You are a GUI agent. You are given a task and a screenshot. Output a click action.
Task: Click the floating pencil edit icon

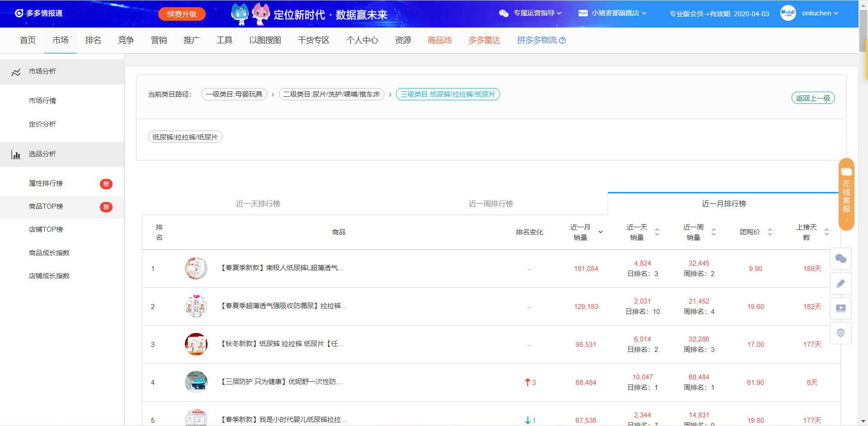click(841, 283)
